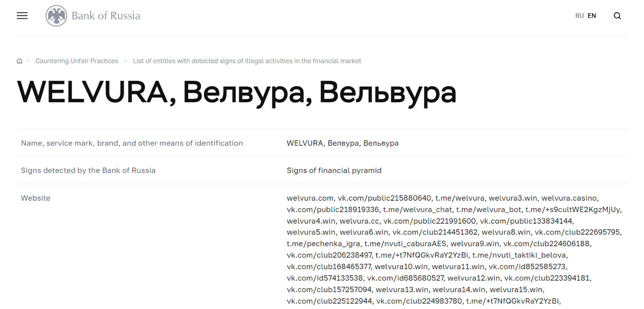Screen dimensions: 644x309
Task: Click t.me/welvura entry in first line
Action: point(460,198)
